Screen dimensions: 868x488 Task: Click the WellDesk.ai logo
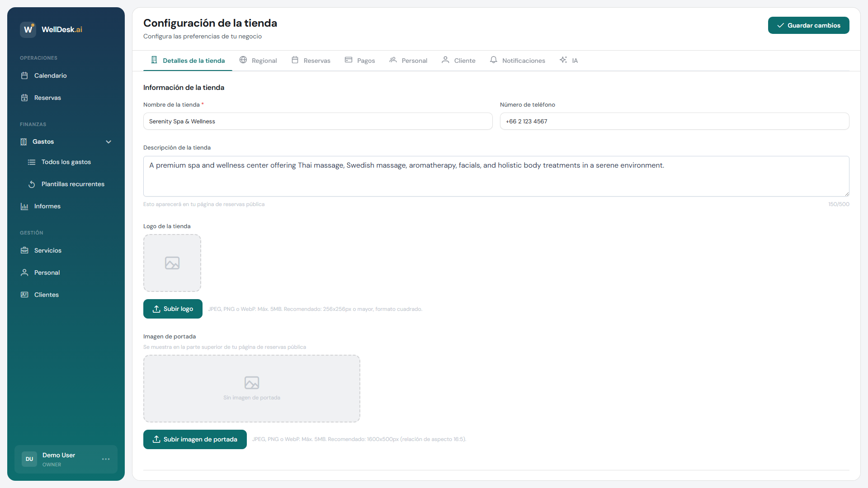tap(51, 29)
